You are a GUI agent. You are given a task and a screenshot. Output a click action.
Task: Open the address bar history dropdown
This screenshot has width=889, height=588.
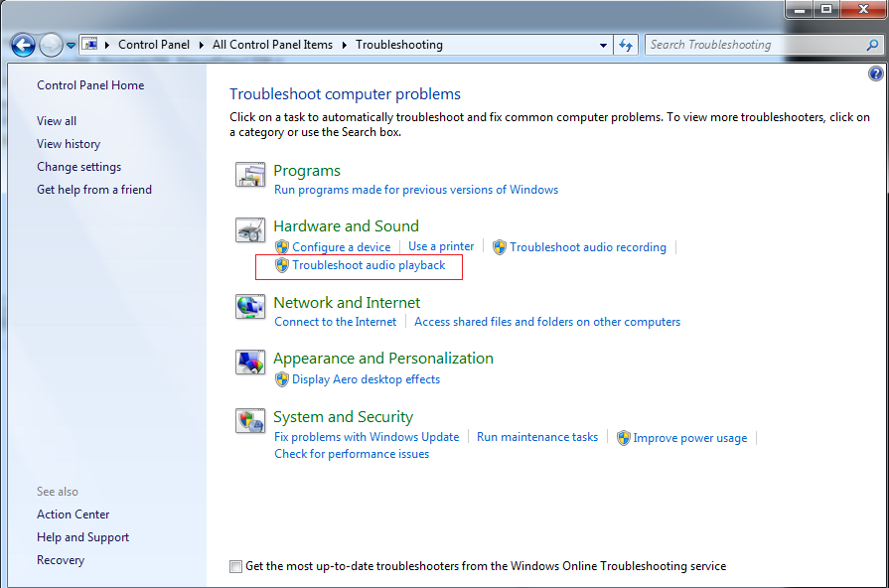(603, 45)
